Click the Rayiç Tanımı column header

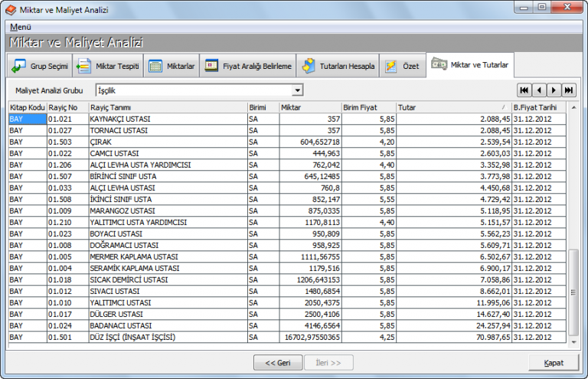[167, 108]
